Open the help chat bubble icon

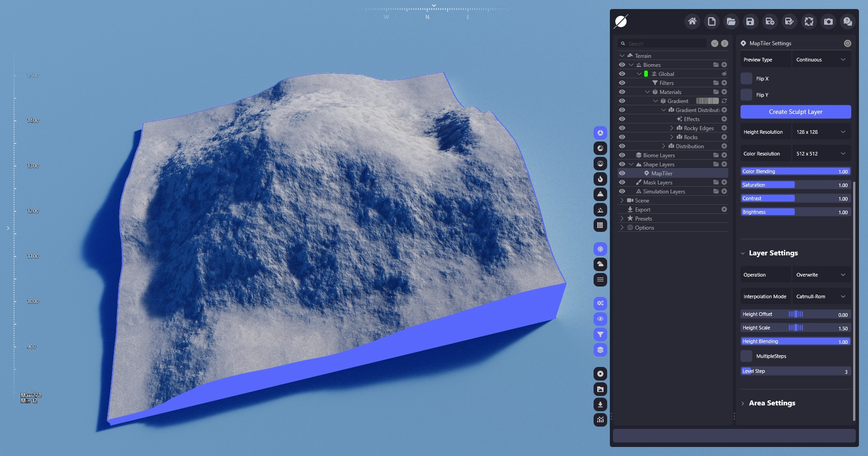point(848,21)
